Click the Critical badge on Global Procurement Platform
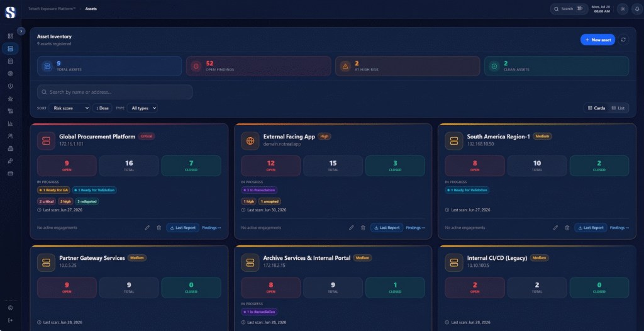 click(x=147, y=136)
